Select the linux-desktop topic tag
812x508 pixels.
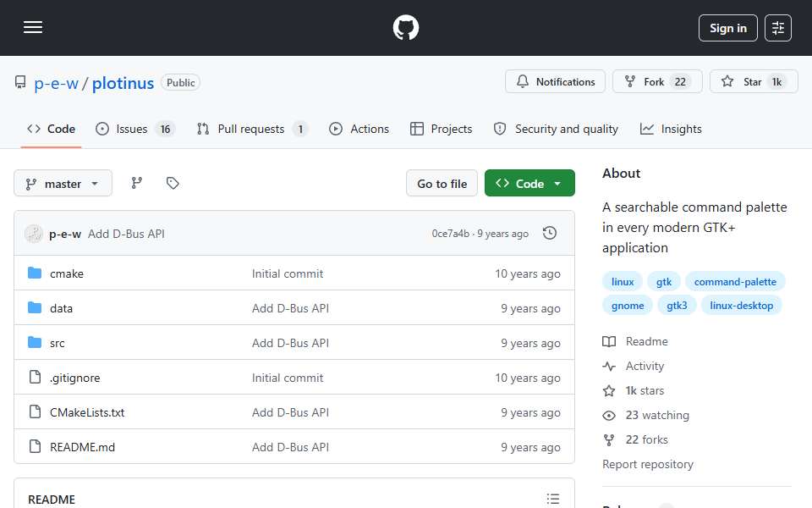click(742, 306)
